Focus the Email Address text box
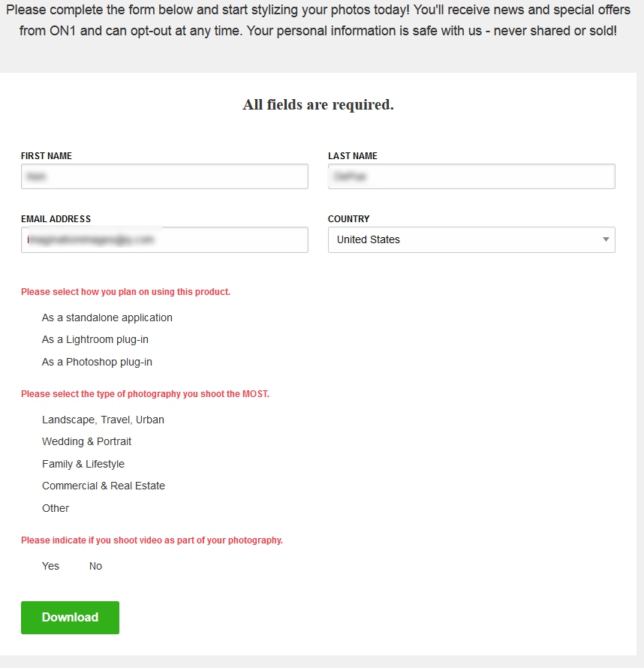 164,239
